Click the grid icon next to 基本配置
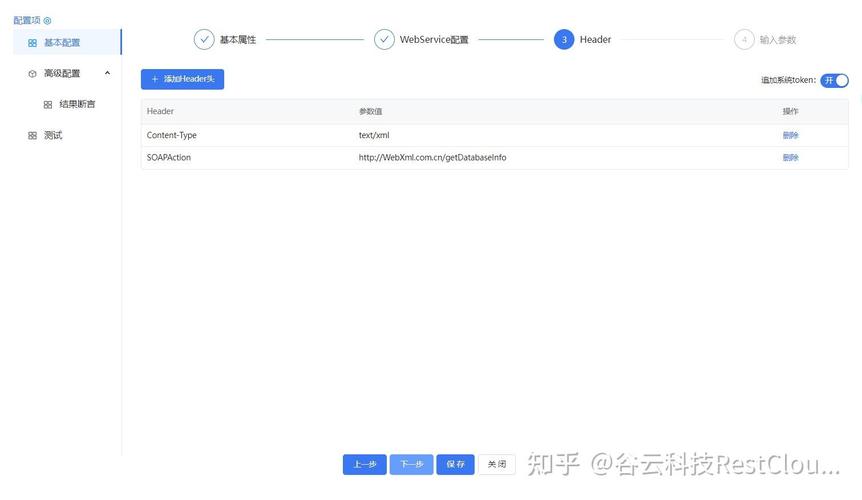 [32, 43]
